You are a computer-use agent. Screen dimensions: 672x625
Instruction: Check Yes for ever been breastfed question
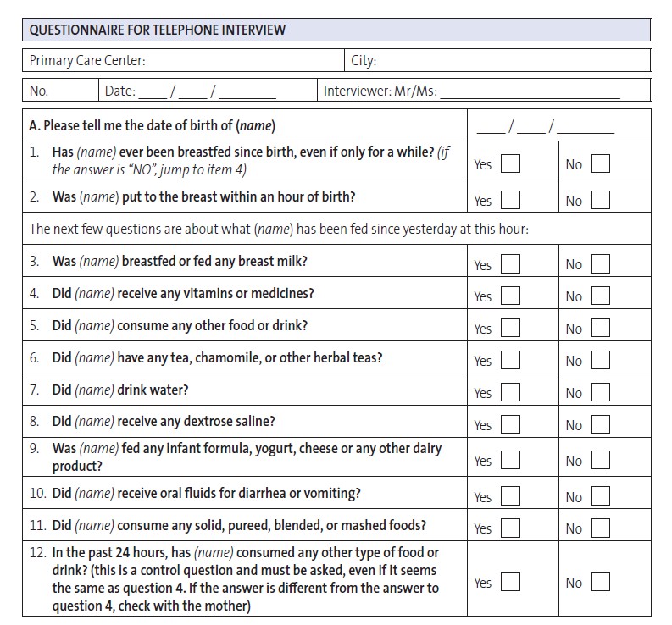tap(510, 163)
